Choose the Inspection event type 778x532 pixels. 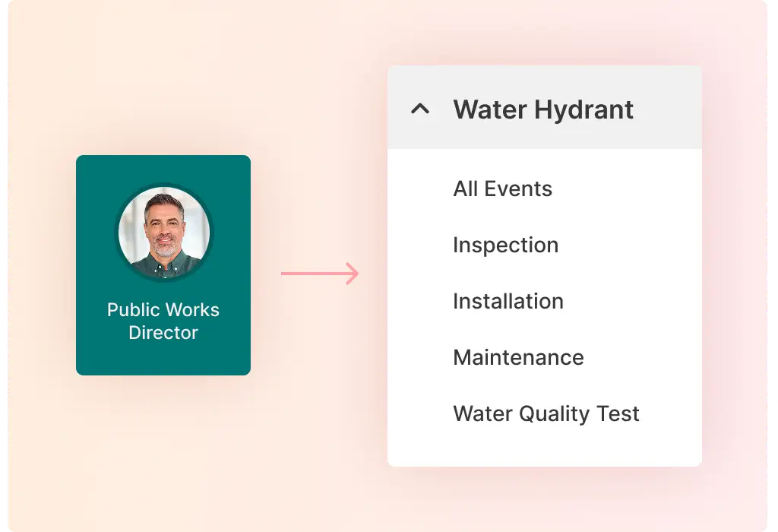coord(505,245)
